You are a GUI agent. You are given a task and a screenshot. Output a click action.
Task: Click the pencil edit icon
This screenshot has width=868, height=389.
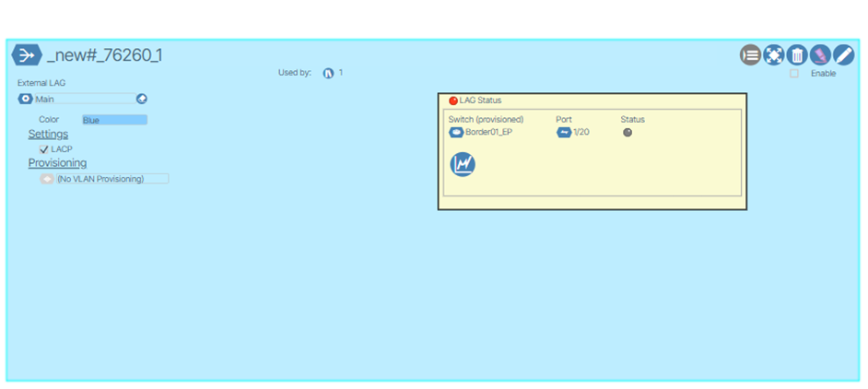click(x=843, y=55)
